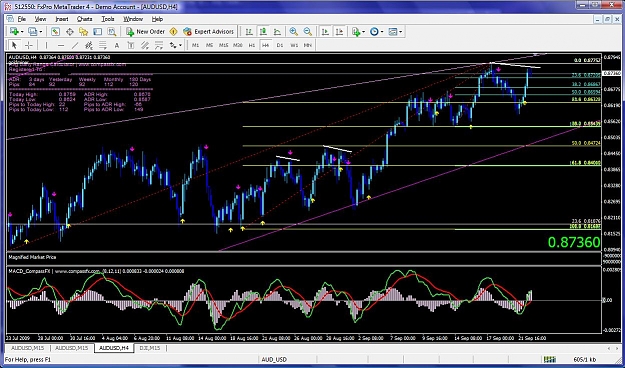This screenshot has height=368, width=625.
Task: Pick the vertical line drawing tool
Action: pyautogui.click(x=46, y=45)
